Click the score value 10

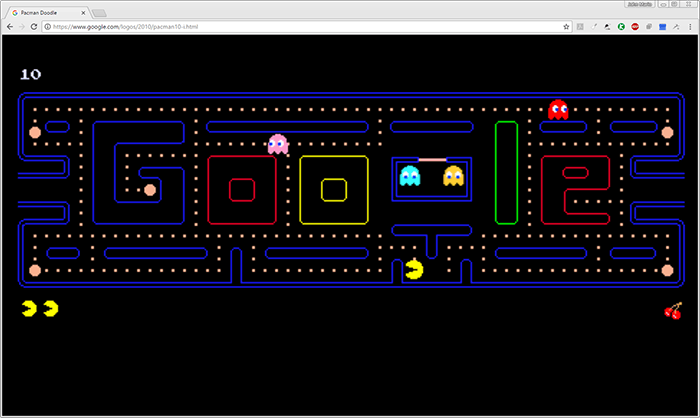30,74
